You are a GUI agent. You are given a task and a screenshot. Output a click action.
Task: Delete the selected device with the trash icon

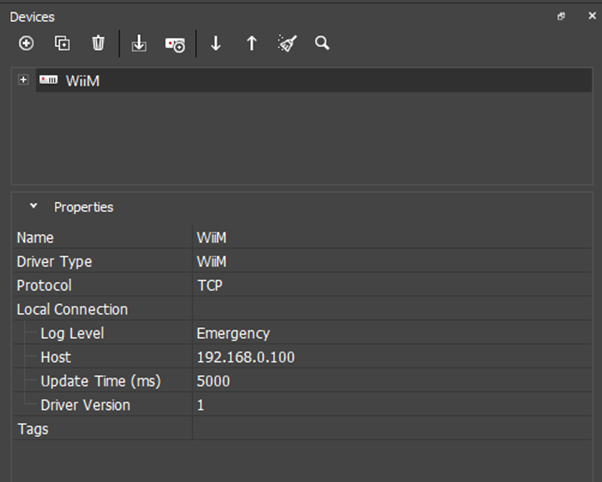(98, 43)
